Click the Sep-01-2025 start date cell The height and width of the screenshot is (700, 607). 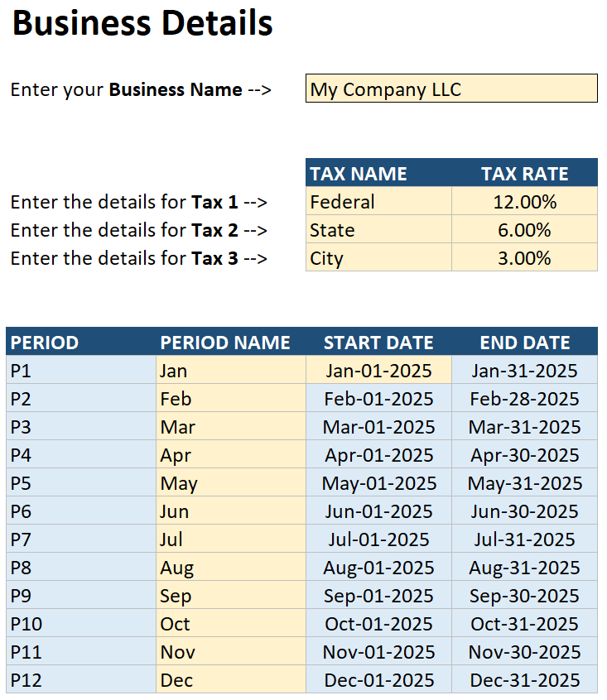(x=378, y=596)
